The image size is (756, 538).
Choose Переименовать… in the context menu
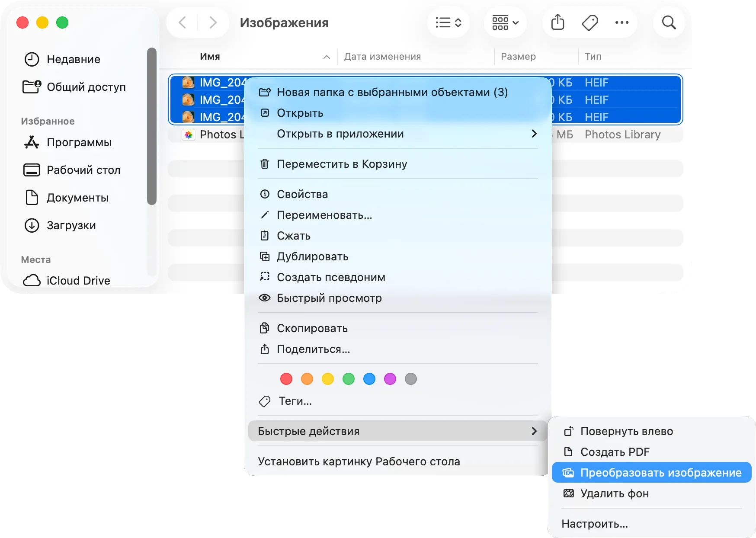(x=398, y=215)
